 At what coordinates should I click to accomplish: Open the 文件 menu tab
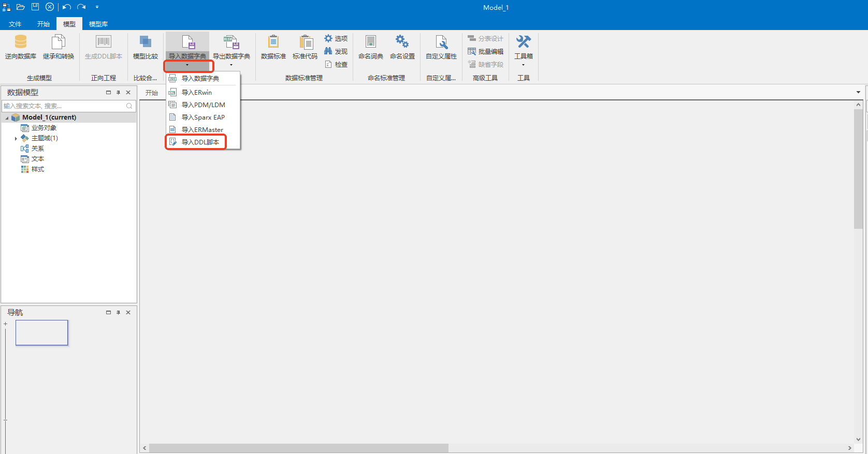coord(15,24)
